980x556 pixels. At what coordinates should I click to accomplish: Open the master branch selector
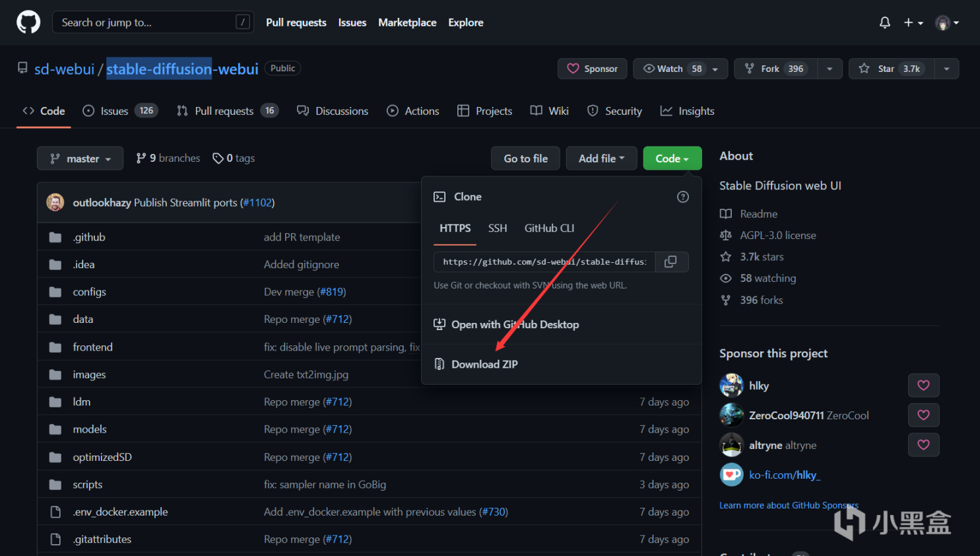coord(80,158)
